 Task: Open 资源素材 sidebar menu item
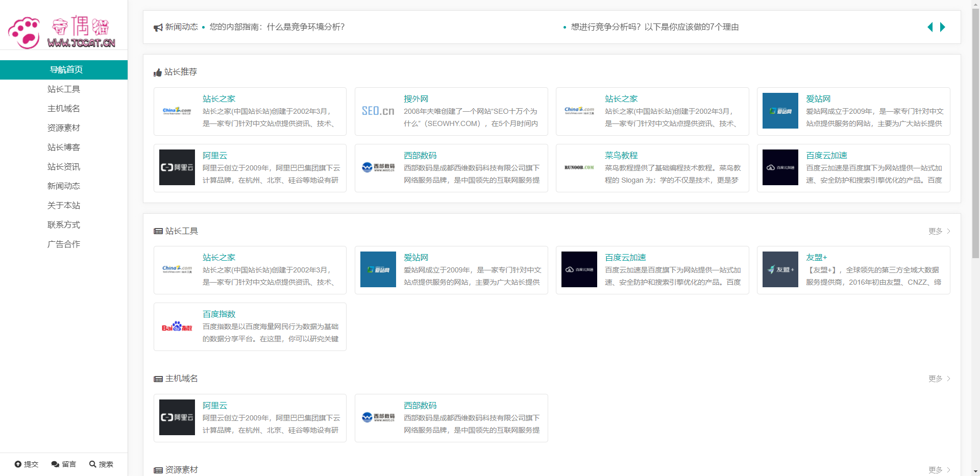[x=64, y=128]
